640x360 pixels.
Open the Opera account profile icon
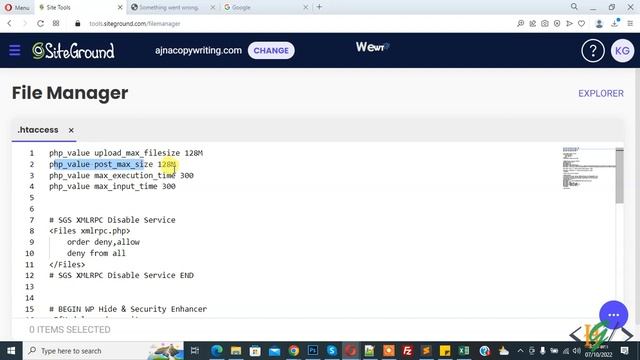[599, 24]
